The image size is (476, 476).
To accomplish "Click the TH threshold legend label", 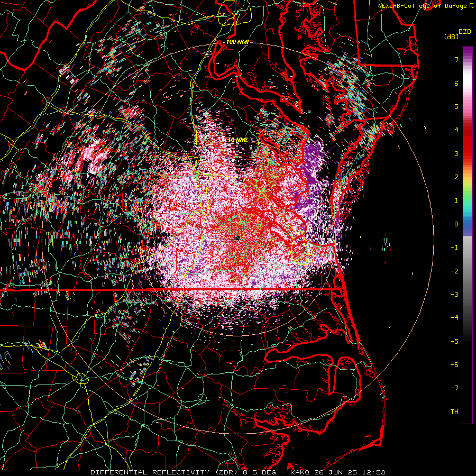I will 454,412.
